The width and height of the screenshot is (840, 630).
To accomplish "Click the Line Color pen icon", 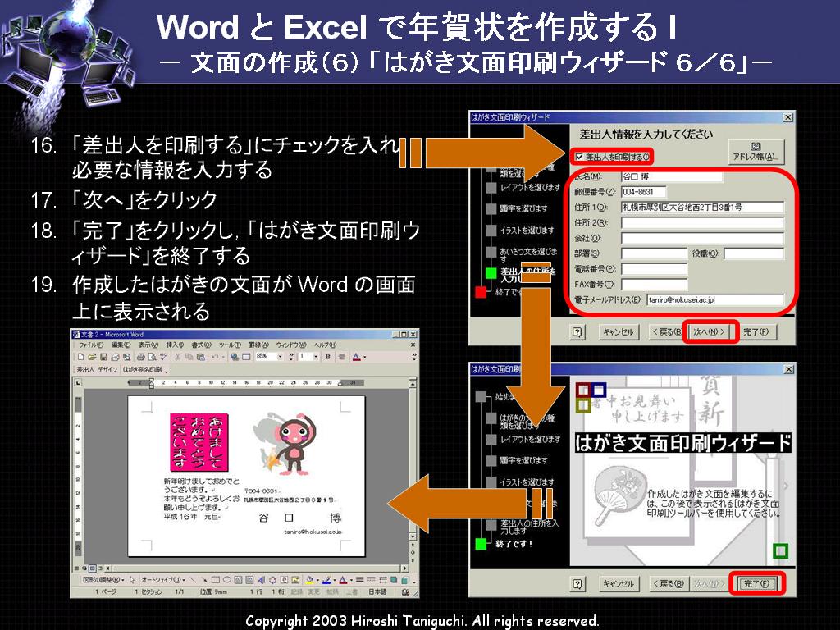I will pyautogui.click(x=326, y=580).
